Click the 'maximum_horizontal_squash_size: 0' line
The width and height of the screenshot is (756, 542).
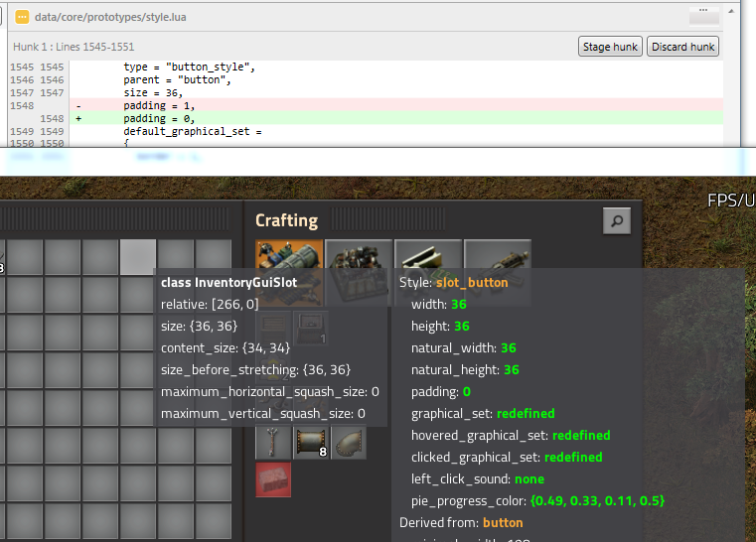click(x=270, y=392)
